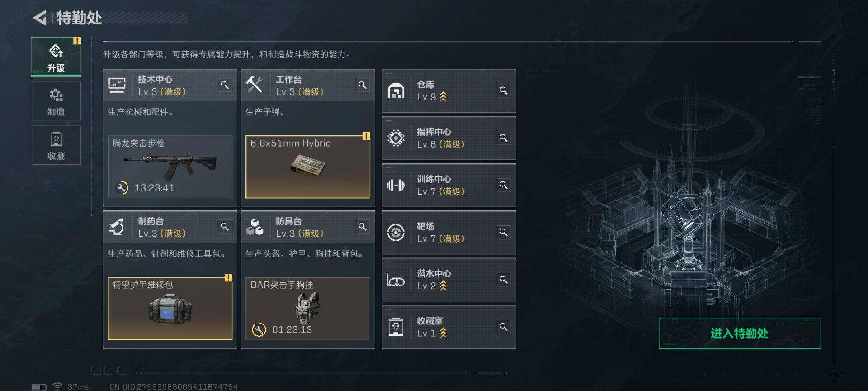Collect the finished 6.8x51mm Hybrid ammo
868x391 pixels.
(x=308, y=167)
